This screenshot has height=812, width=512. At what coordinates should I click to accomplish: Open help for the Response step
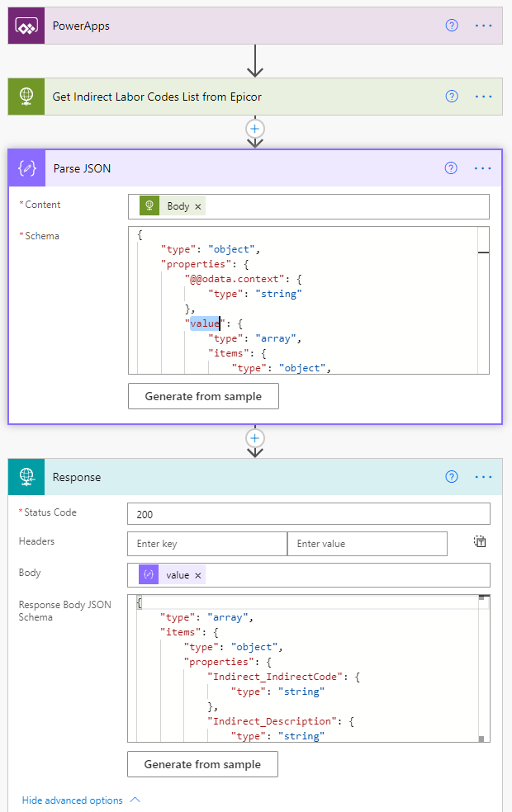[452, 476]
